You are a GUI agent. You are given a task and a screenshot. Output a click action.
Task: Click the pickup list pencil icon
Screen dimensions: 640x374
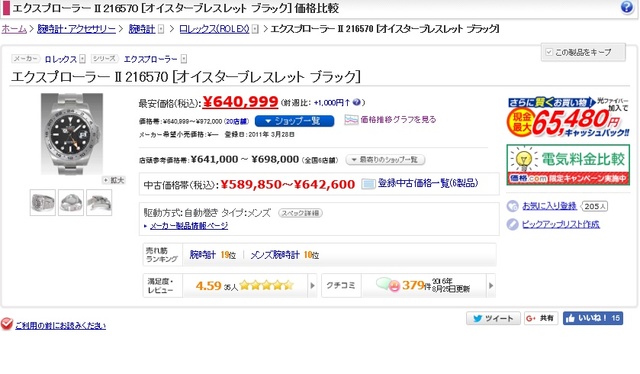click(x=512, y=224)
